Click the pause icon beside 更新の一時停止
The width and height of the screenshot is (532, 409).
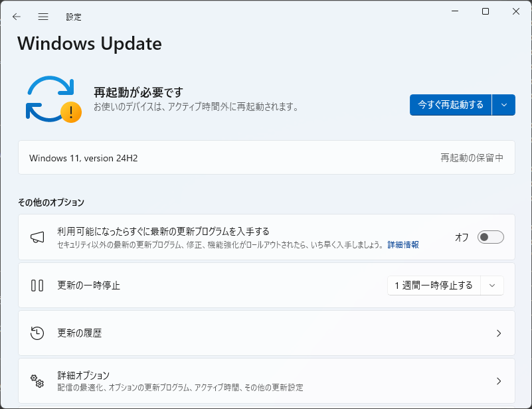pos(37,286)
